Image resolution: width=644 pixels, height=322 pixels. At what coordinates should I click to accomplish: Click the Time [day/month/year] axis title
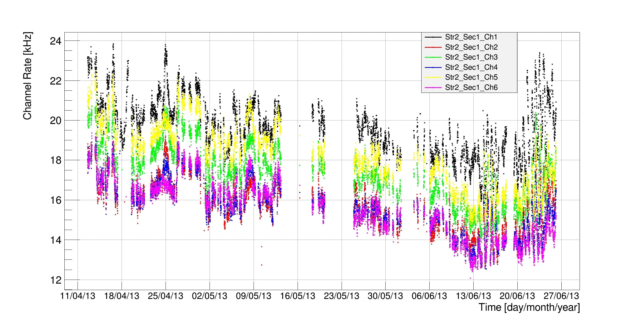[529, 307]
